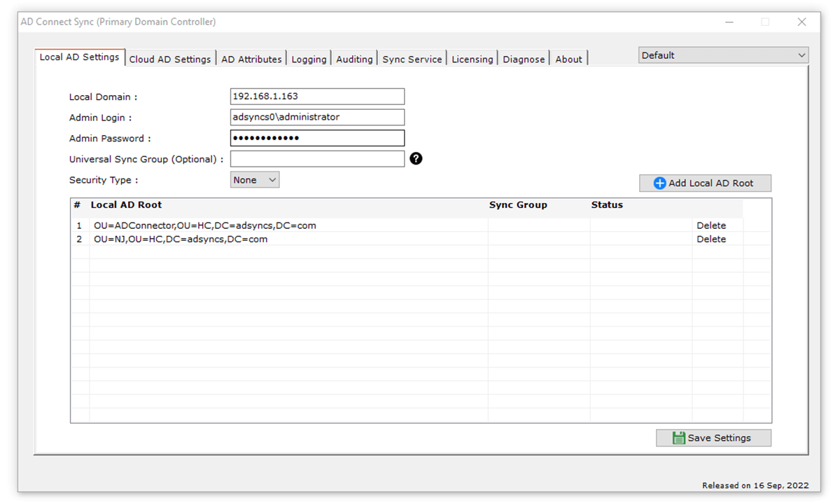Click the blue plus icon on Add Local AD Root
The height and width of the screenshot is (504, 840).
pos(659,183)
